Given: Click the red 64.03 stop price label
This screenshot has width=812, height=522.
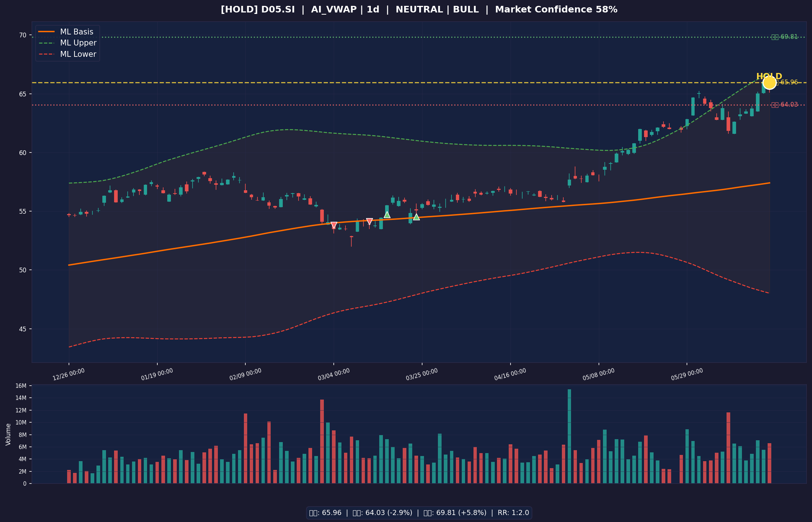Looking at the screenshot, I should [x=784, y=104].
